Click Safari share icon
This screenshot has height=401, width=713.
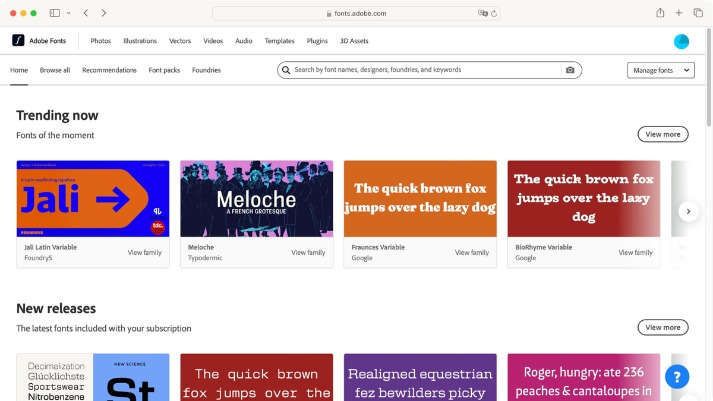[660, 13]
